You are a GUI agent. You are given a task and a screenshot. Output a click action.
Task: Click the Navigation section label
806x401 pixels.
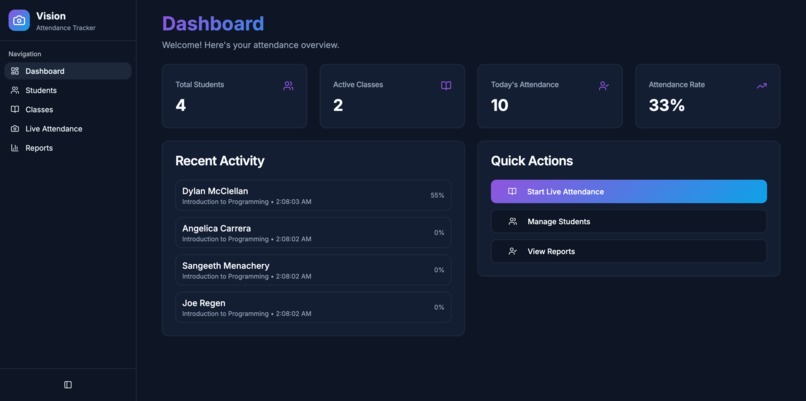(25, 54)
